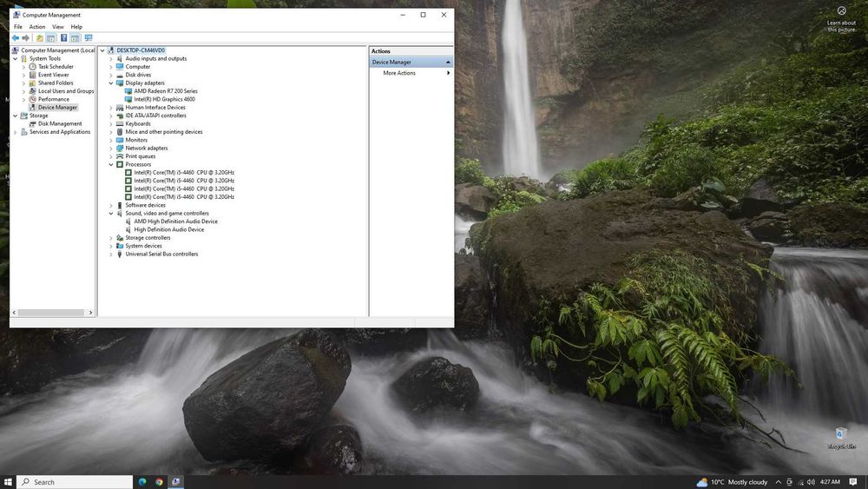Select Human Interface Devices category
Screen dimensions: 868x489
[155, 108]
